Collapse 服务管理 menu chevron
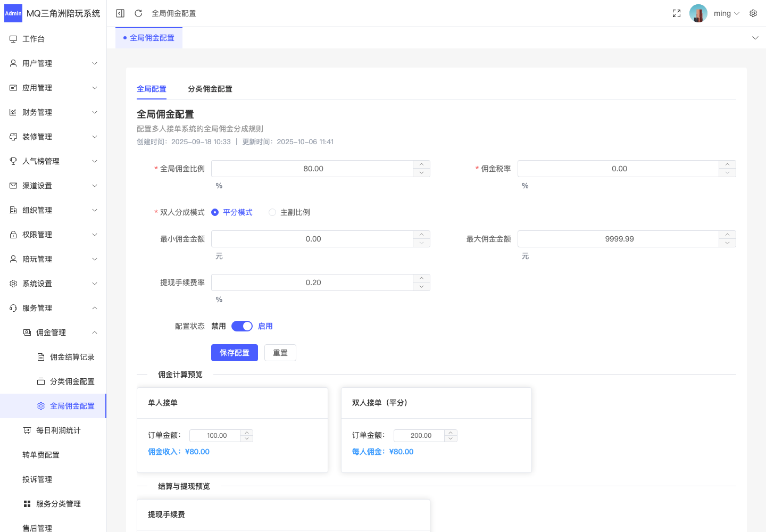This screenshot has height=532, width=766. [x=95, y=308]
